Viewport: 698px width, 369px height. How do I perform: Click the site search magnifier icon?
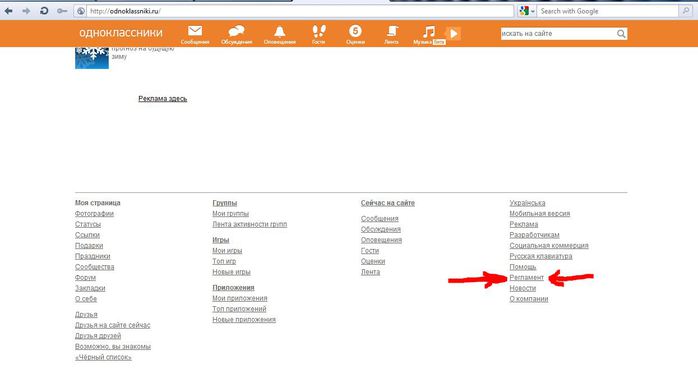[x=621, y=34]
